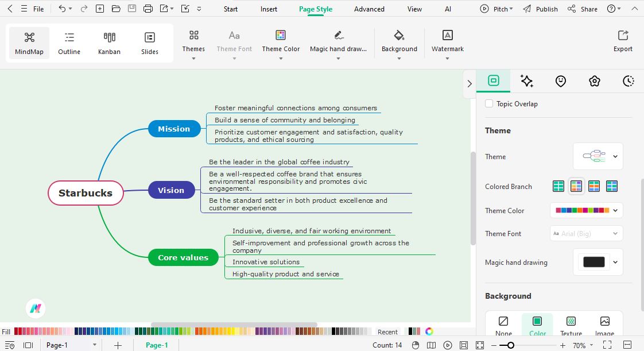
Task: Click the Pitch button
Action: pos(496,9)
